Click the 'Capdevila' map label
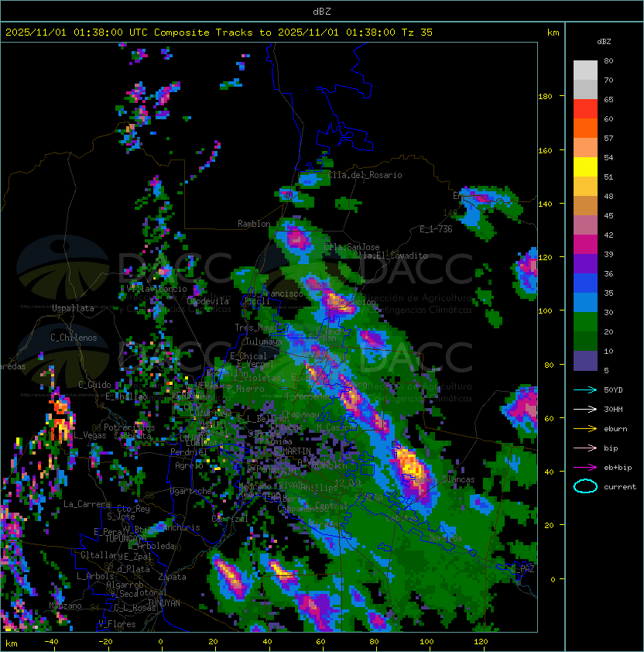The width and height of the screenshot is (644, 652). tap(207, 301)
